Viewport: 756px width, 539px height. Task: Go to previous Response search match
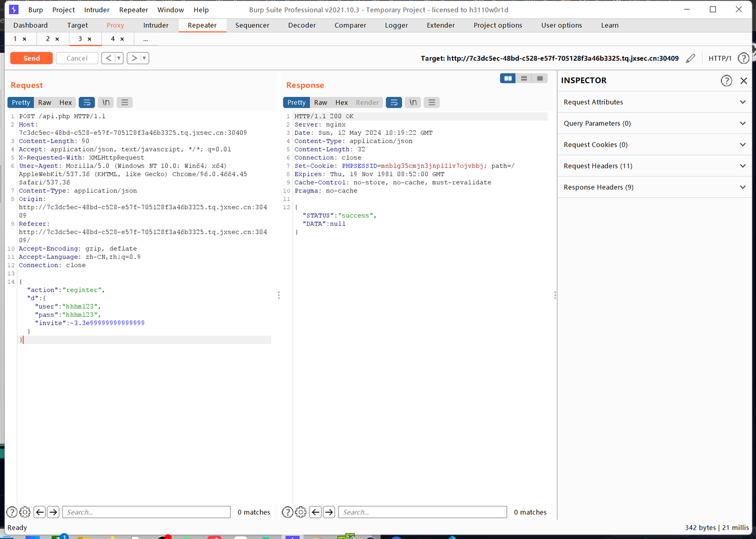pos(315,512)
